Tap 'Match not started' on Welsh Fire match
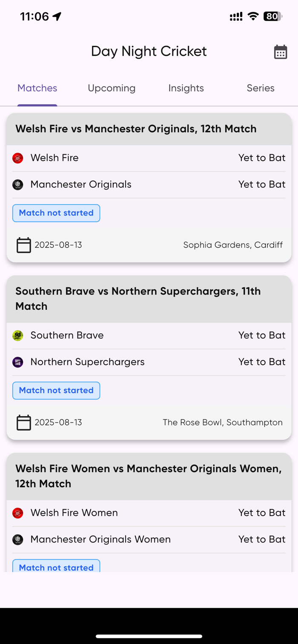298x644 pixels. [56, 213]
